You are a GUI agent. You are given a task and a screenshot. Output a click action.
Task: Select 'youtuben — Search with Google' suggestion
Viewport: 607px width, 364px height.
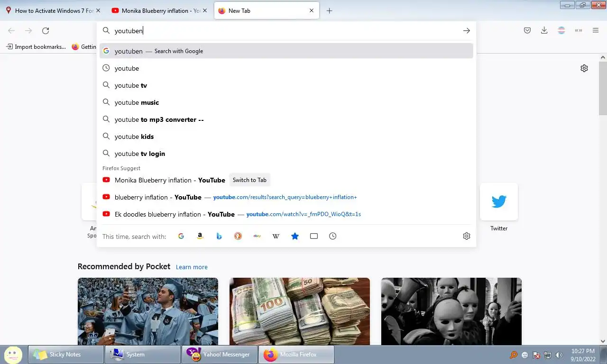tap(286, 51)
